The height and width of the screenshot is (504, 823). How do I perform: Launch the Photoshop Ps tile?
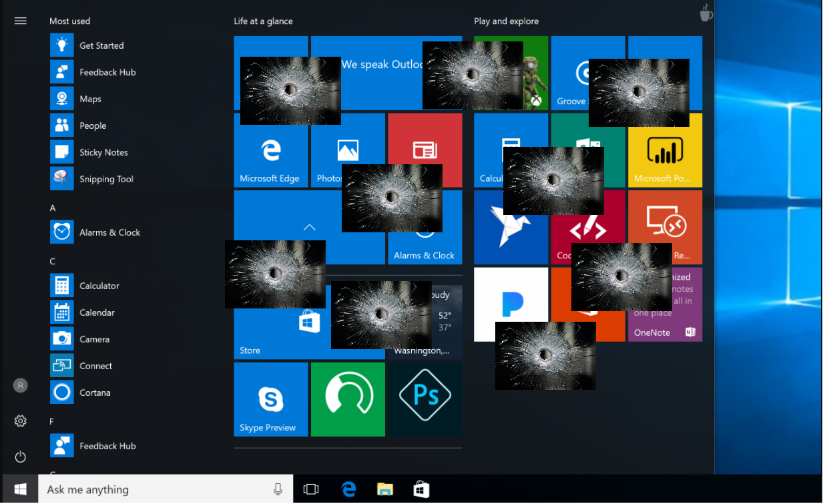tap(425, 399)
